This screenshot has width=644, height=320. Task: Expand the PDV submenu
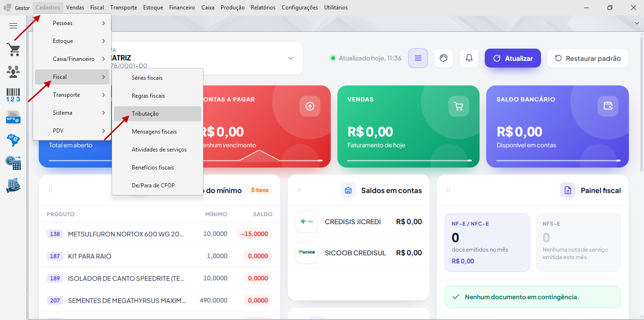72,131
